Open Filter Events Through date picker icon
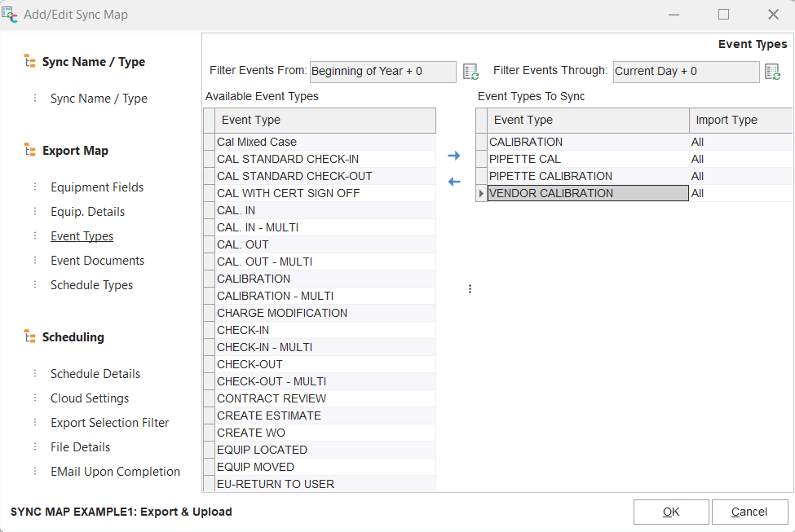795x532 pixels. click(772, 72)
